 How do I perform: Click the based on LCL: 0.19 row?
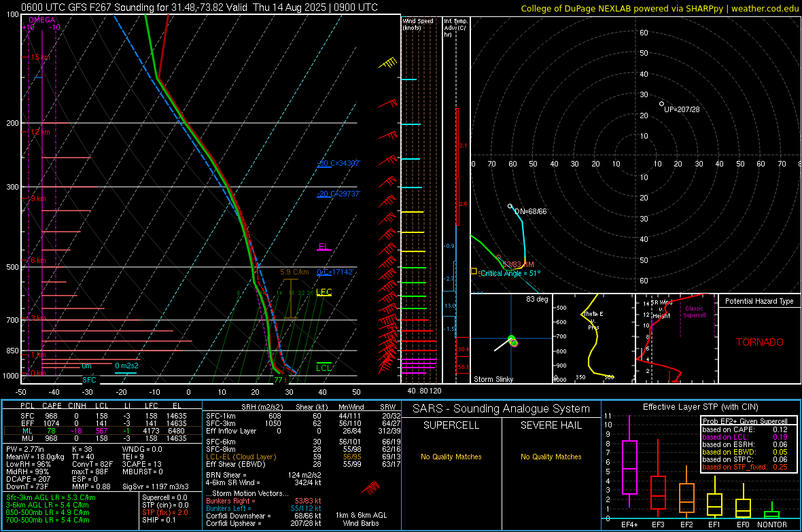(x=745, y=437)
